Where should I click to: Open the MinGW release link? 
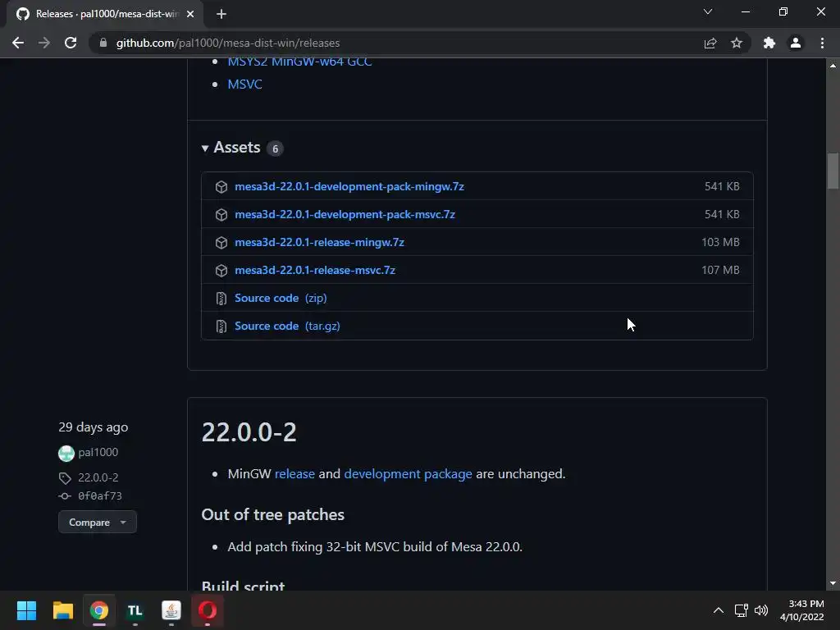[294, 473]
